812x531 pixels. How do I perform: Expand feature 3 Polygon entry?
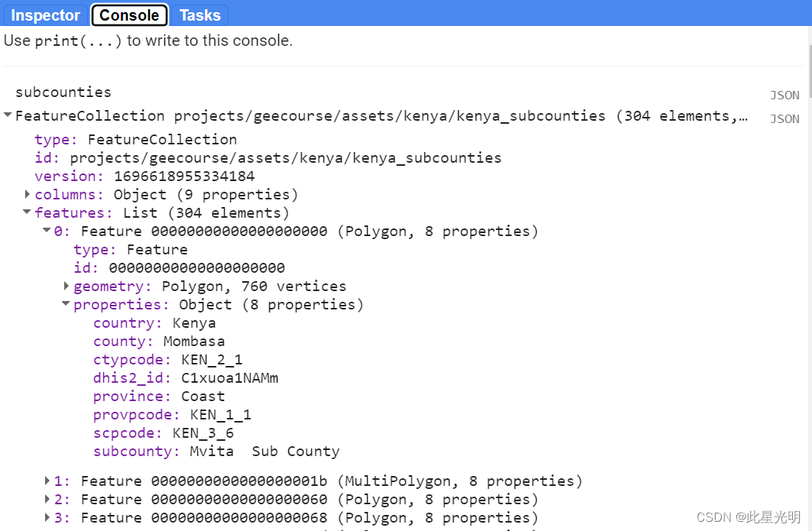click(47, 517)
